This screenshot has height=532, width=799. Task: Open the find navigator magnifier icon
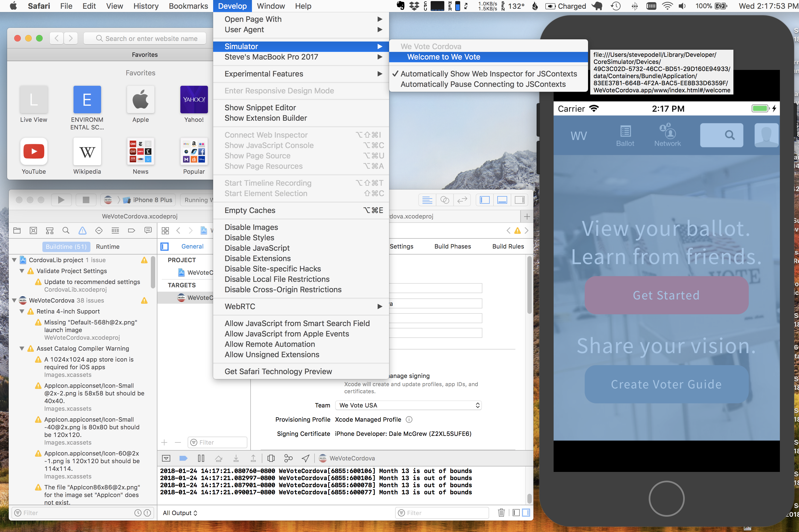66,231
